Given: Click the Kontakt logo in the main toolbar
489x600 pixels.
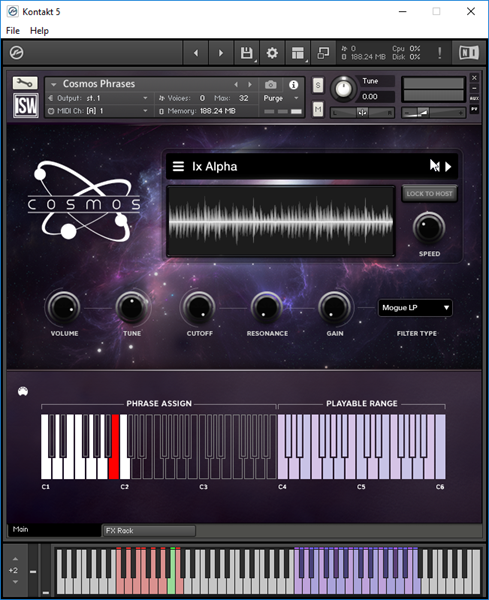Looking at the screenshot, I should [16, 53].
